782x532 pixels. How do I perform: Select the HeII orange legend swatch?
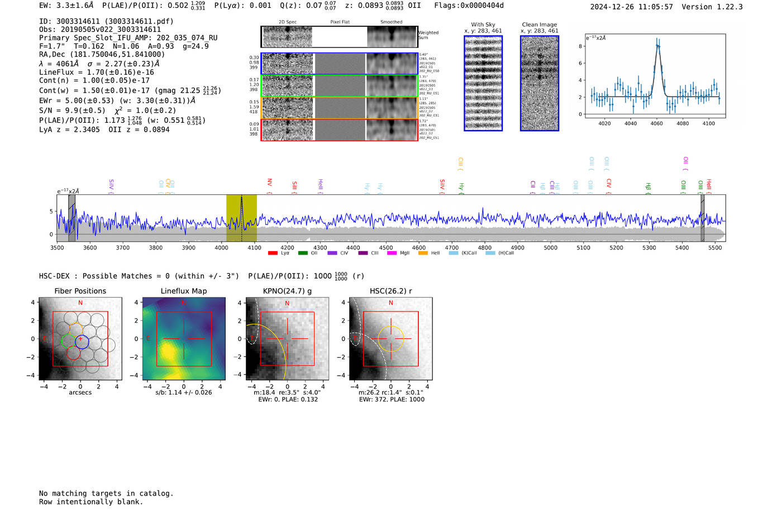(423, 253)
